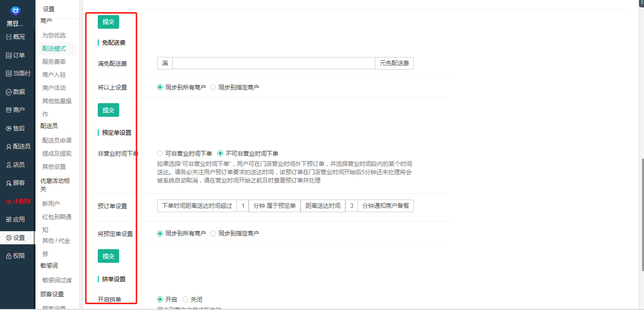Viewport: 644px width, 310px height.
Task: Open 数据 data in left sidebar
Action: click(16, 91)
